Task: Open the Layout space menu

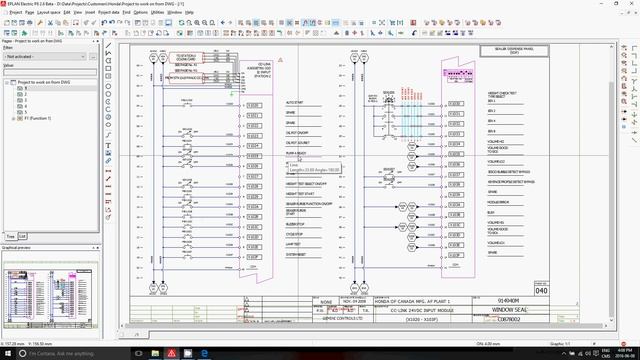Action: 49,13
